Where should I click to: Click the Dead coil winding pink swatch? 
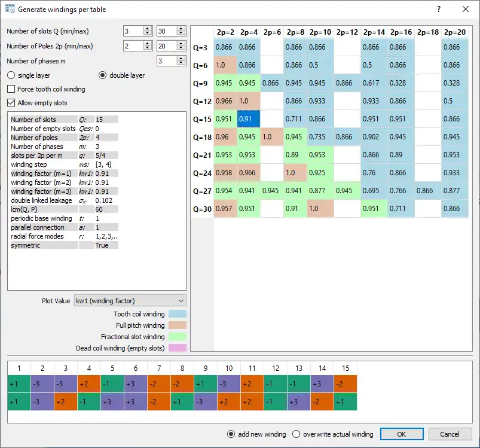pyautogui.click(x=178, y=348)
